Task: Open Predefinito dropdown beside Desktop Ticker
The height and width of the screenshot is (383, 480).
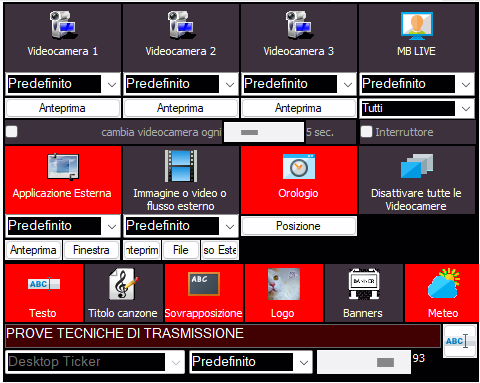Action: [251, 362]
